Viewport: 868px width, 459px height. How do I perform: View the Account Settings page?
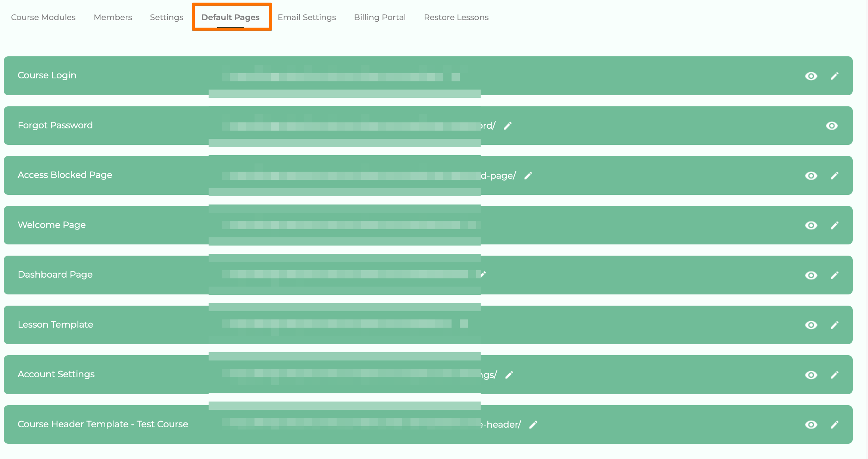(x=811, y=375)
